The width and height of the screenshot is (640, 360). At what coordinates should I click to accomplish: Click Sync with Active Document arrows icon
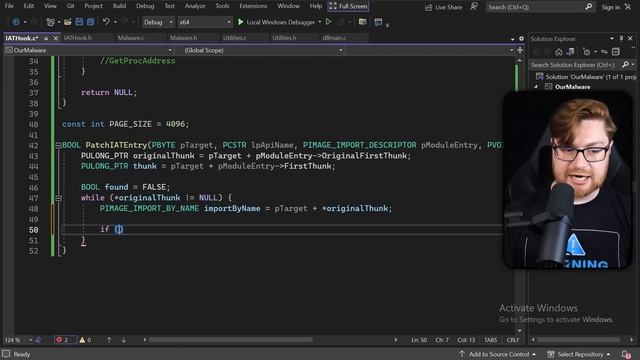[604, 52]
